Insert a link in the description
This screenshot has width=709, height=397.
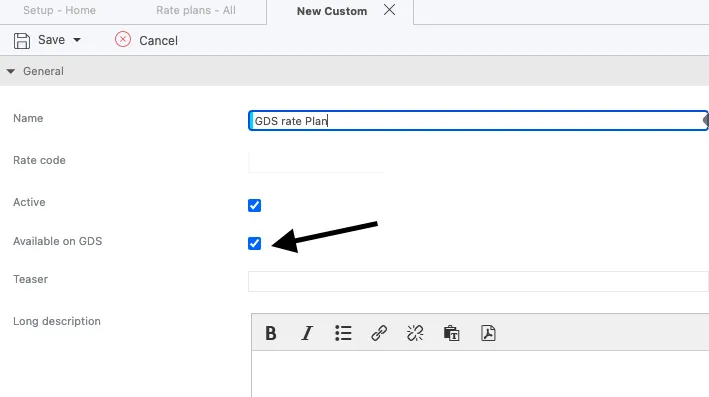379,333
